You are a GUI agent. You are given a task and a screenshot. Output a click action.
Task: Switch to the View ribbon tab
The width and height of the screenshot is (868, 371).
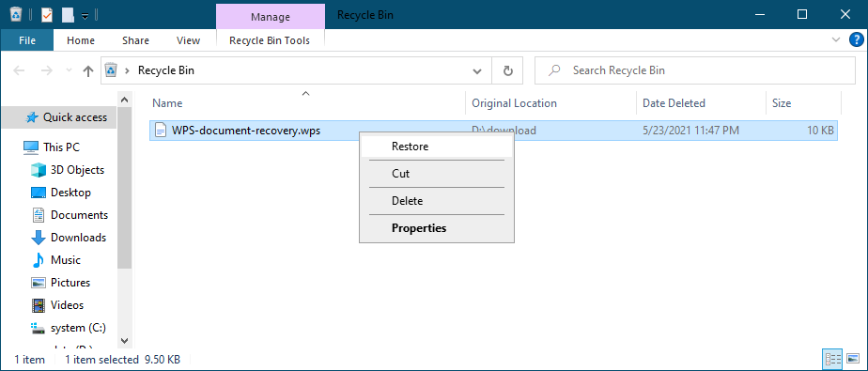coord(188,40)
